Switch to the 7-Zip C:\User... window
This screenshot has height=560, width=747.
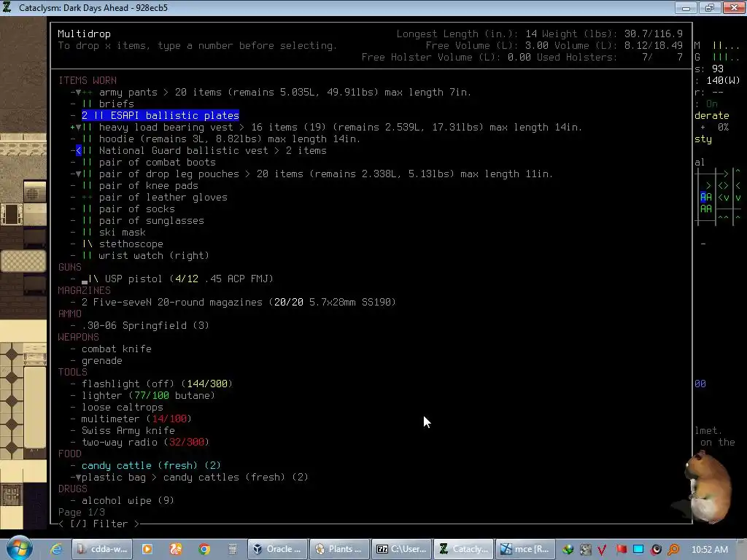click(x=401, y=549)
